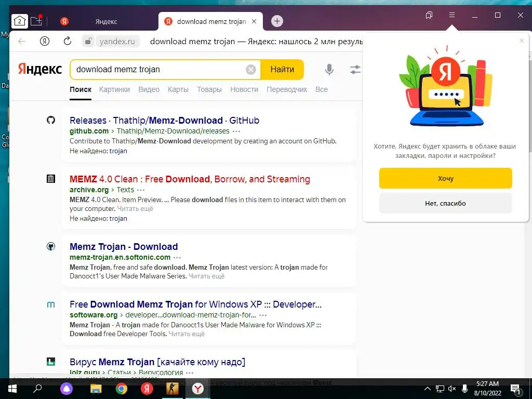Screen dimensions: 532x399
Task: Open Вирус Memz Trojan lolz.guru result
Action: click(157, 362)
